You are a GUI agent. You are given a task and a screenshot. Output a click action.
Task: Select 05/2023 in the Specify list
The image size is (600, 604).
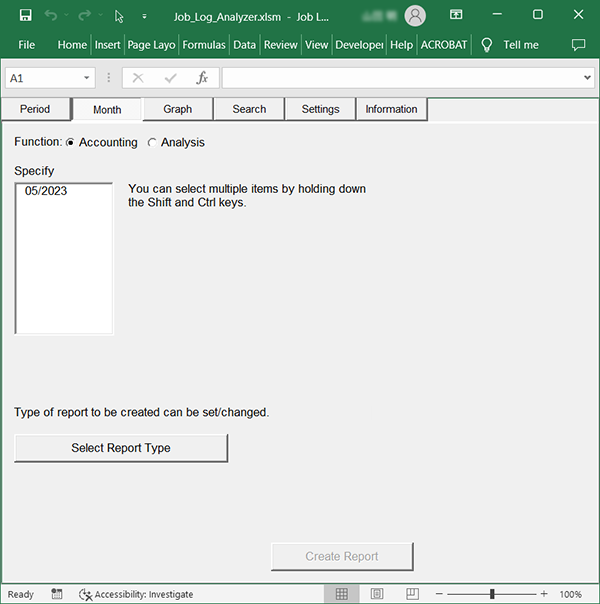46,191
